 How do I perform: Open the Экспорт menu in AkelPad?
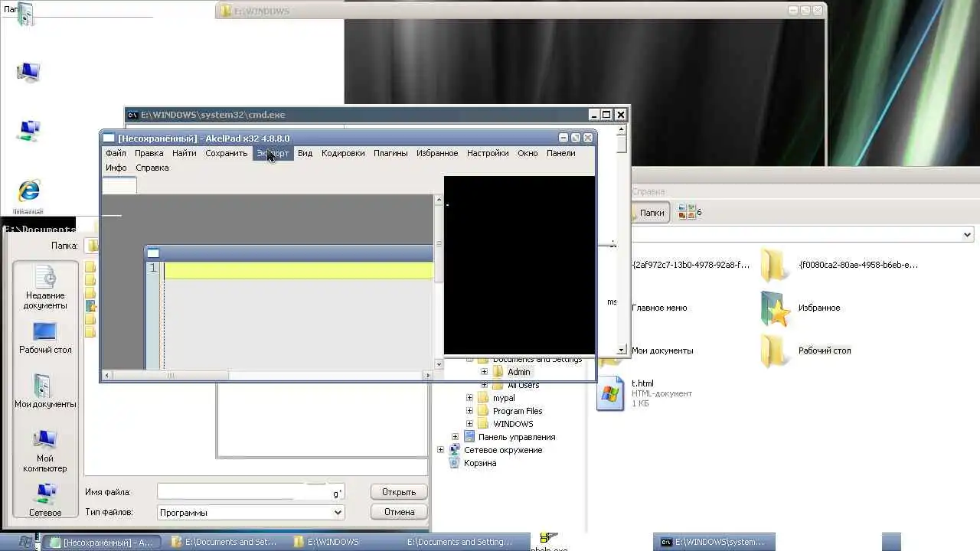(273, 153)
